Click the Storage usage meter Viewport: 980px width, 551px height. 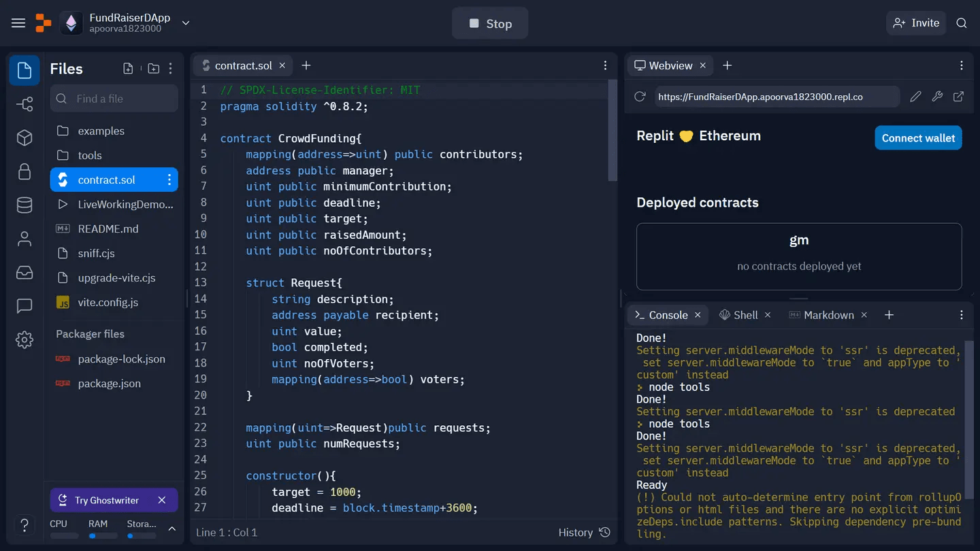pos(142,529)
